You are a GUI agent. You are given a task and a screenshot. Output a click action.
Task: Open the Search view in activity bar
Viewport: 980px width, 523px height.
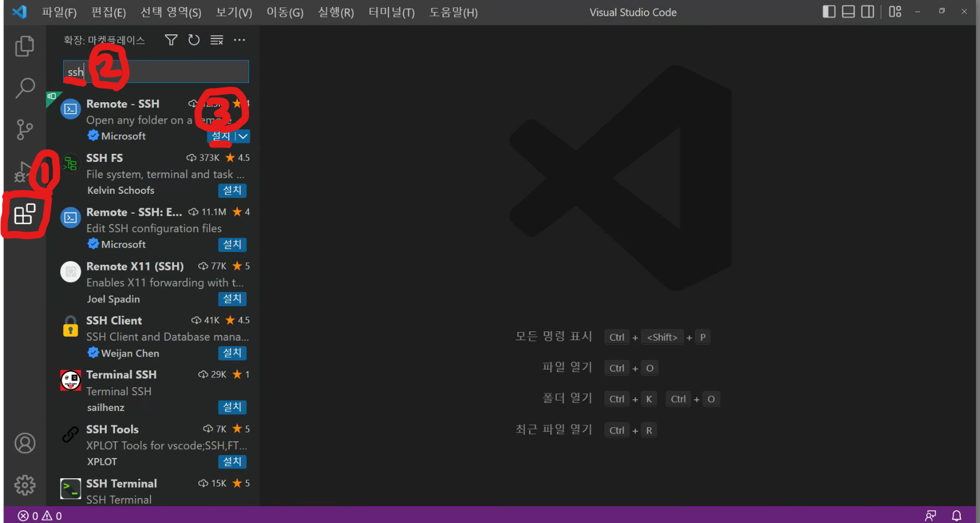tap(24, 88)
